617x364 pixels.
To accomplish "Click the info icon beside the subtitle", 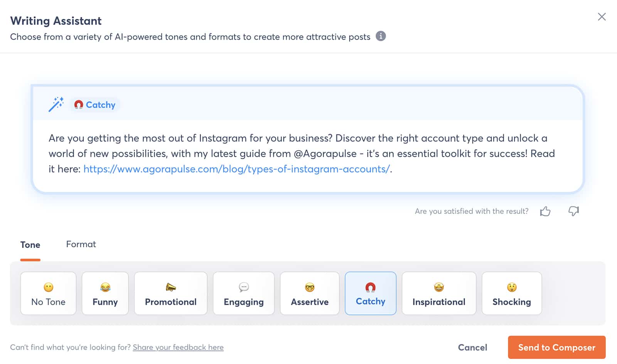I will pos(381,36).
